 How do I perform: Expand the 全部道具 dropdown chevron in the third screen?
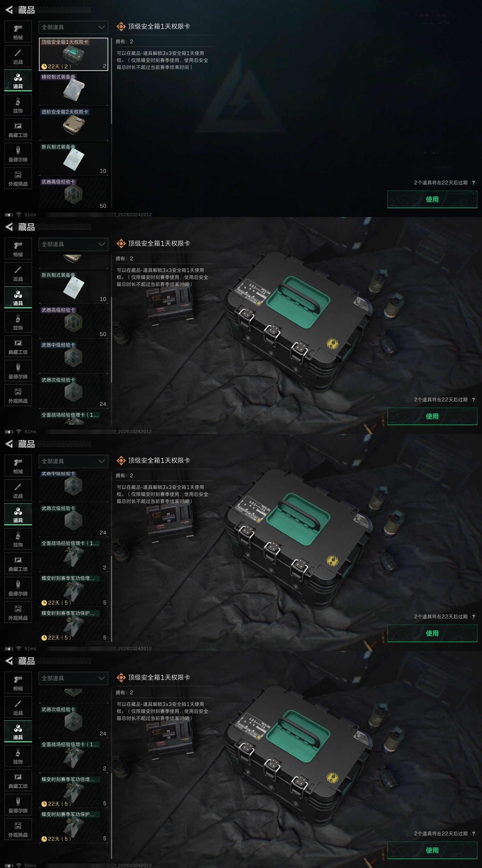click(102, 461)
